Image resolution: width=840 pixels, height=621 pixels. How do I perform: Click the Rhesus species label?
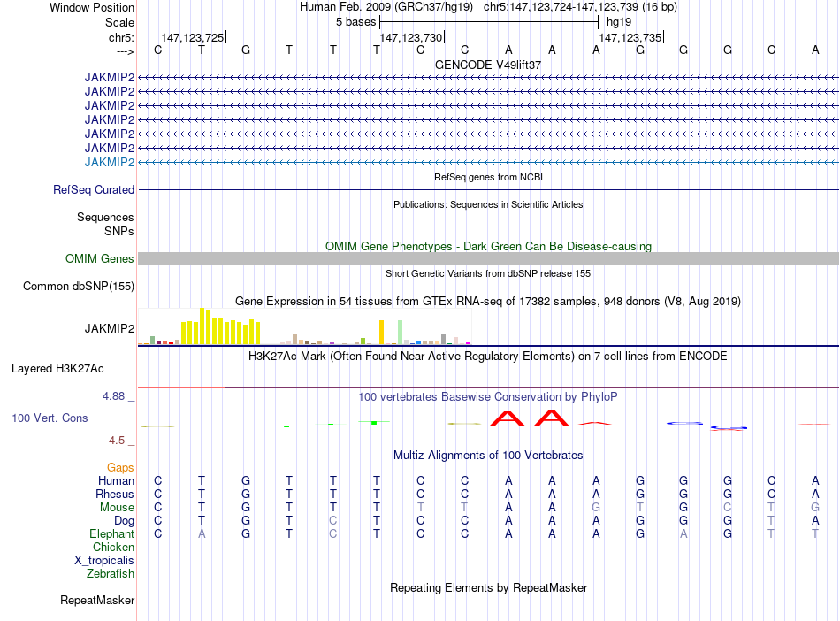pyautogui.click(x=115, y=494)
